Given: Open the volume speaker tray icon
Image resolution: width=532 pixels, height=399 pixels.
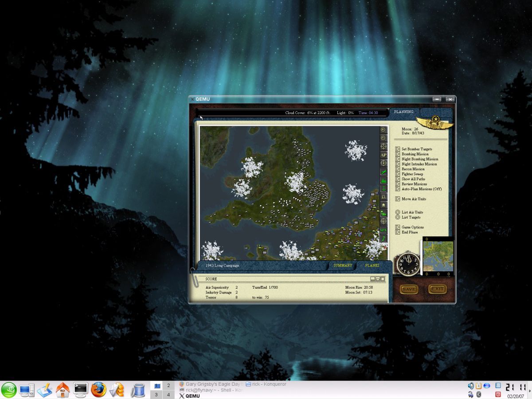Looking at the screenshot, I should (471, 385).
